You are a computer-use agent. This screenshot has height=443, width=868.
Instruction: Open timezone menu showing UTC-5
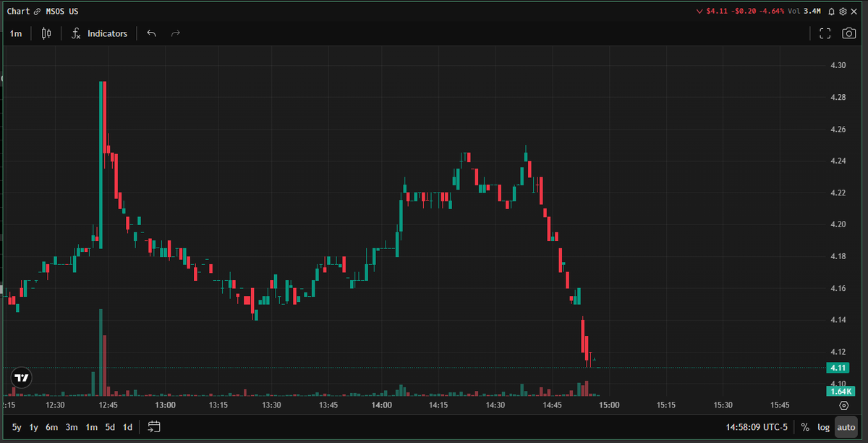[757, 427]
